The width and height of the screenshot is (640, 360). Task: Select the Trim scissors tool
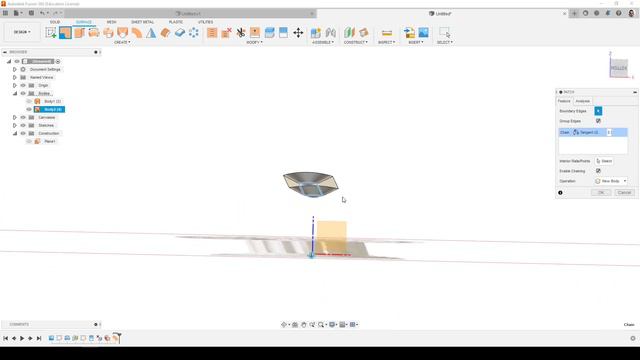coord(241,33)
